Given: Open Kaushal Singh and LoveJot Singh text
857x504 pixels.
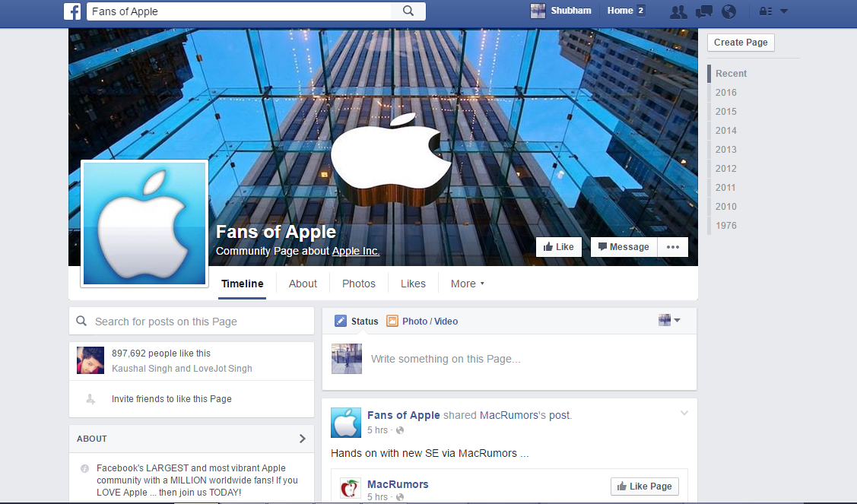Looking at the screenshot, I should tap(182, 369).
